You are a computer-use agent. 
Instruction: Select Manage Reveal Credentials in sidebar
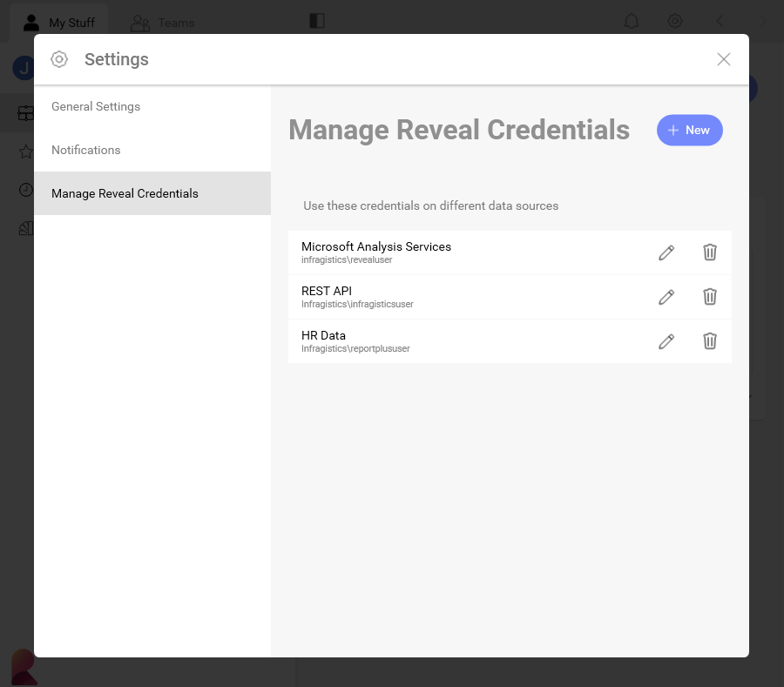point(125,193)
